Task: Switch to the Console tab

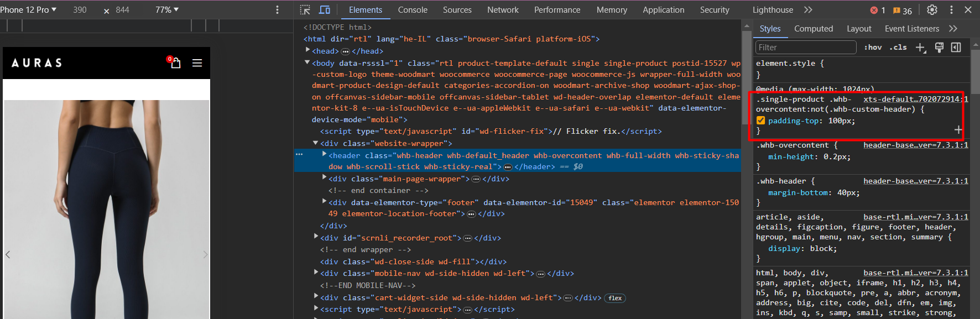Action: [x=413, y=10]
